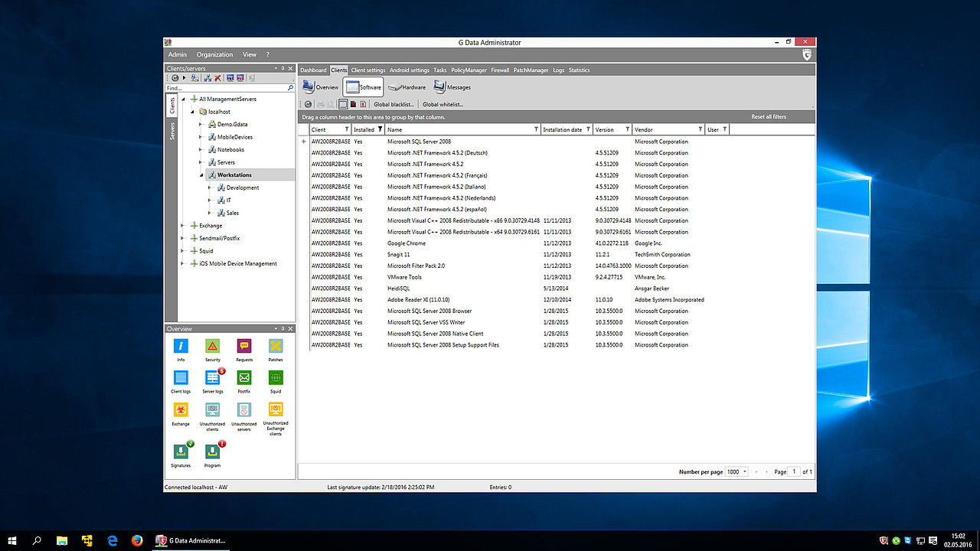Image resolution: width=980 pixels, height=551 pixels.
Task: Expand the Exchange tree node
Action: point(182,226)
